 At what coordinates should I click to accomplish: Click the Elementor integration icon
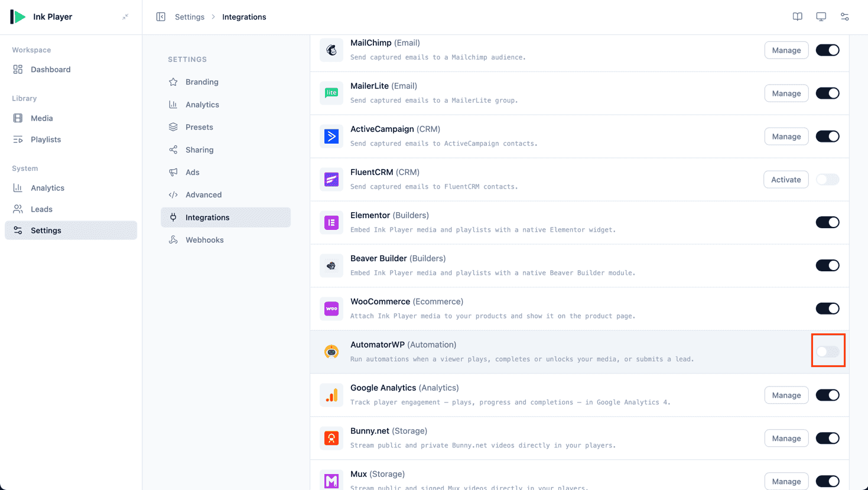[331, 222]
